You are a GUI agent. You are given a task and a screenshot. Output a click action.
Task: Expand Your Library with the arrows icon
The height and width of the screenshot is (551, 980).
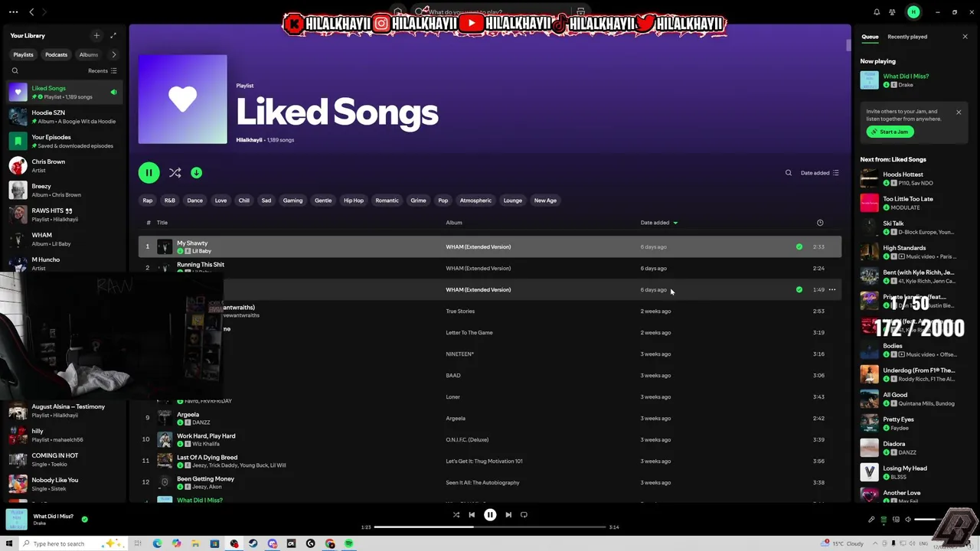click(113, 35)
